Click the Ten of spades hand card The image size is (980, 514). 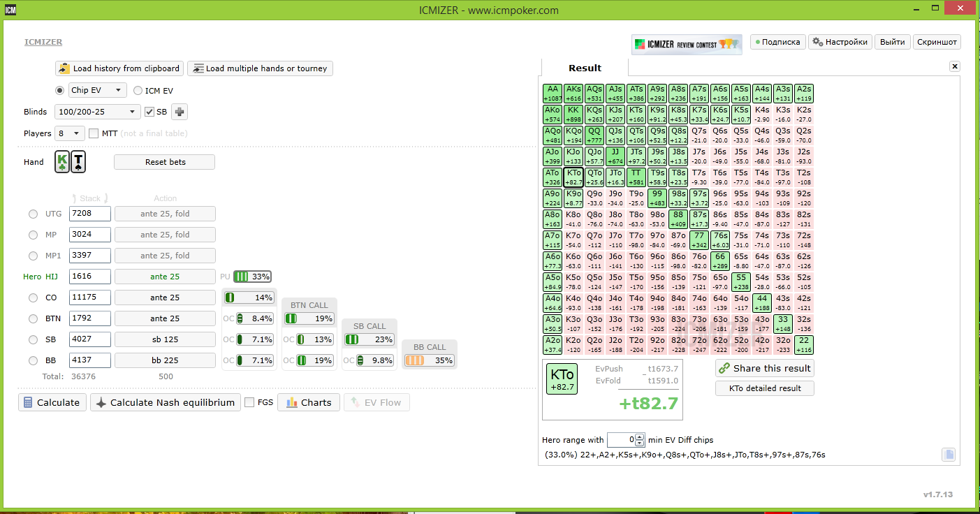(x=78, y=162)
